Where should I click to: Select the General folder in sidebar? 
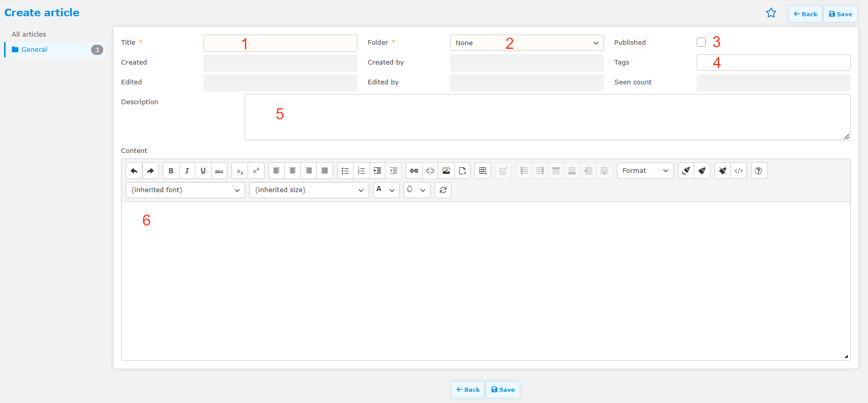[x=34, y=50]
